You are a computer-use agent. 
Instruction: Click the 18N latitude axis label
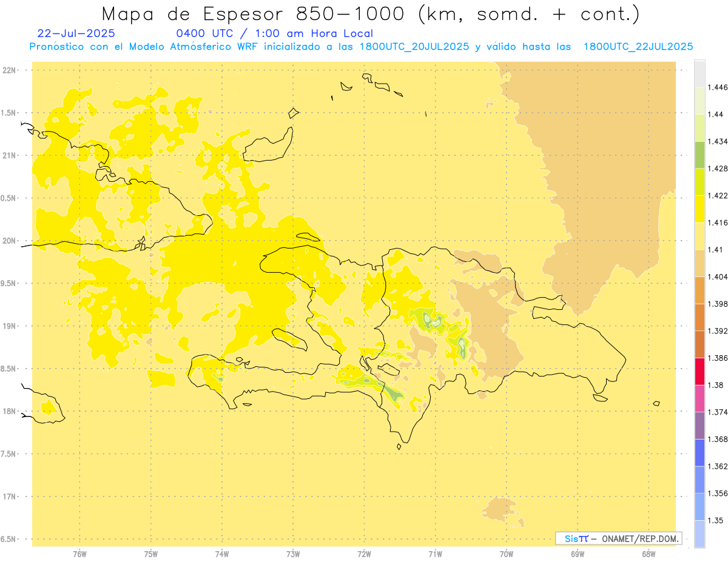[x=10, y=411]
